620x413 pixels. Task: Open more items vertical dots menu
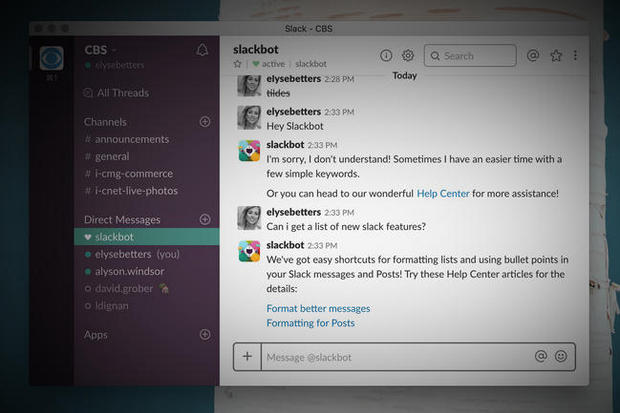pos(575,55)
